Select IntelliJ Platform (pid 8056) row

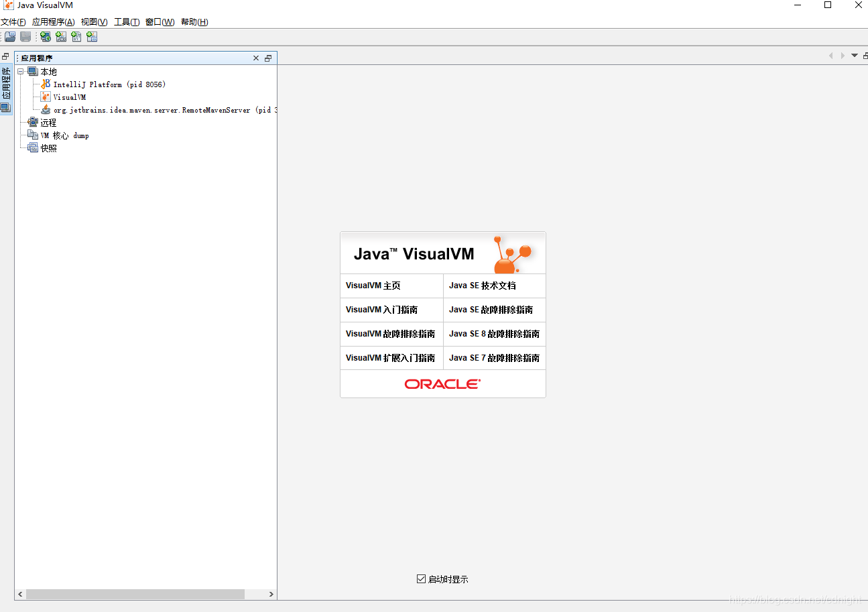point(109,84)
